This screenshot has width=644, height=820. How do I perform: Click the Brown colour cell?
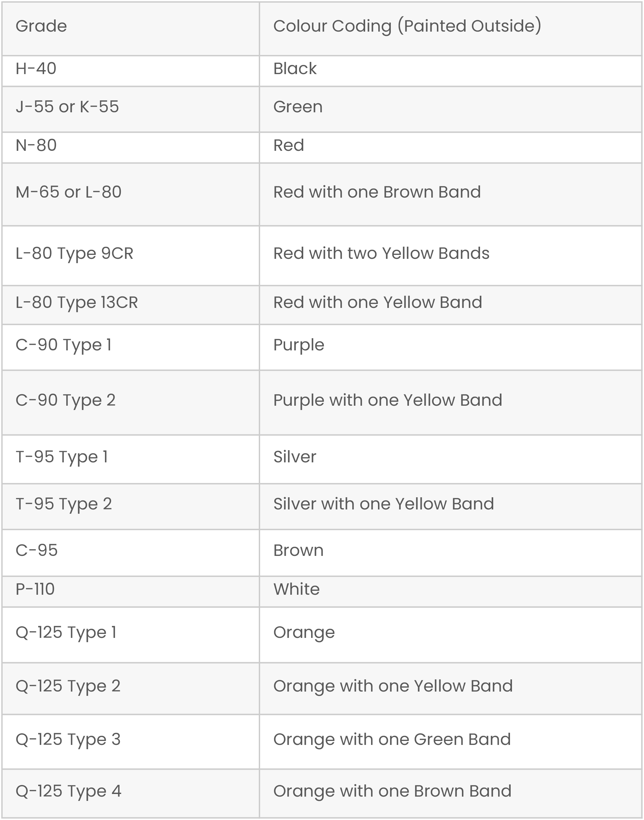click(298, 551)
